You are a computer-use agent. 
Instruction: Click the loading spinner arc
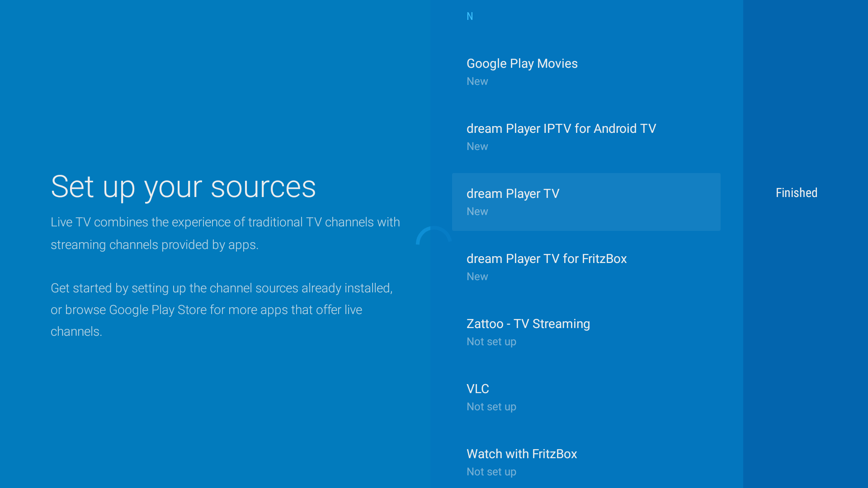(x=433, y=235)
